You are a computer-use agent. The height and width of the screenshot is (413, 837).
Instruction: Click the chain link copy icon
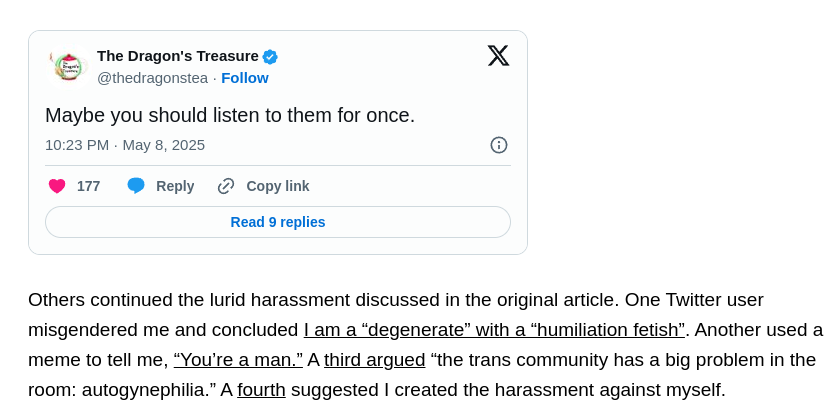click(x=226, y=186)
